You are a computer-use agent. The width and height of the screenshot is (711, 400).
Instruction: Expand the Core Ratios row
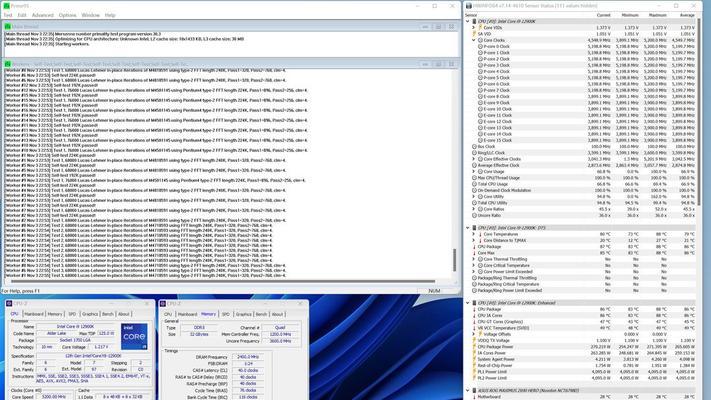coord(474,209)
